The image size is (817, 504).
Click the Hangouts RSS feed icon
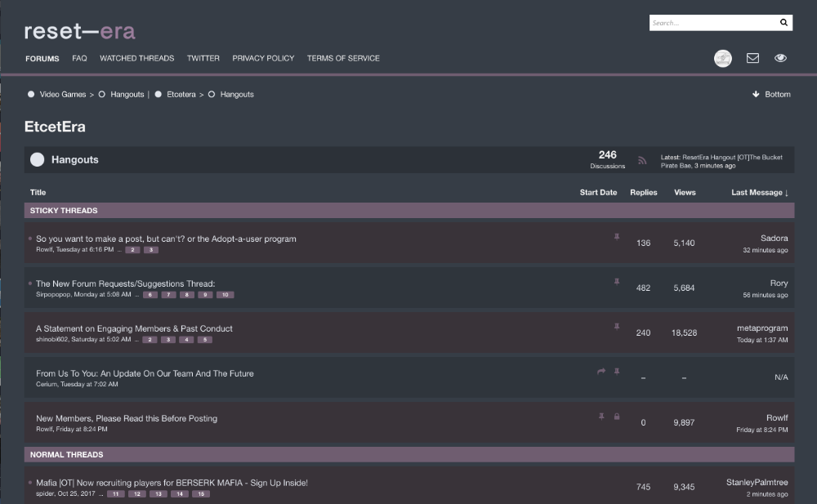click(x=642, y=161)
